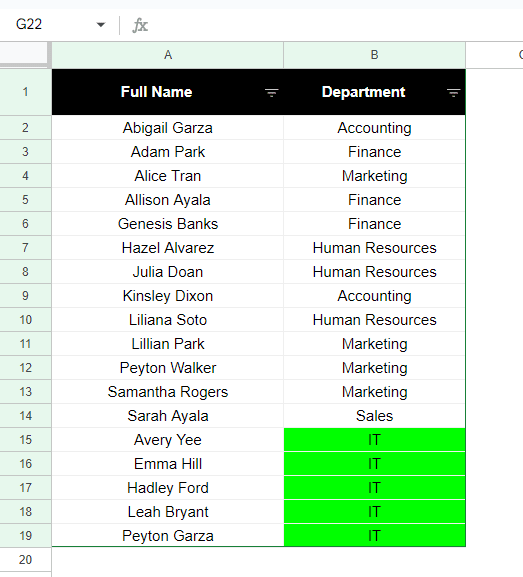Select row 1 header
Viewport: 523px width, 577px height.
pyautogui.click(x=25, y=92)
